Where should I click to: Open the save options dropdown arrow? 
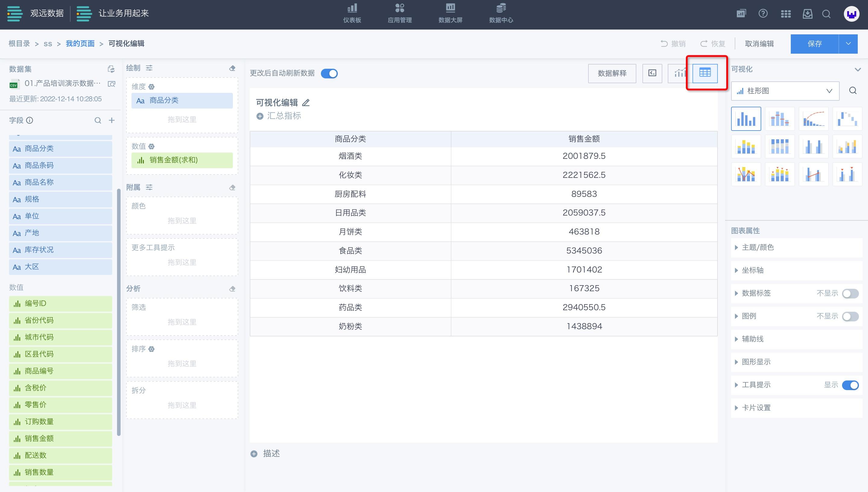tap(848, 44)
